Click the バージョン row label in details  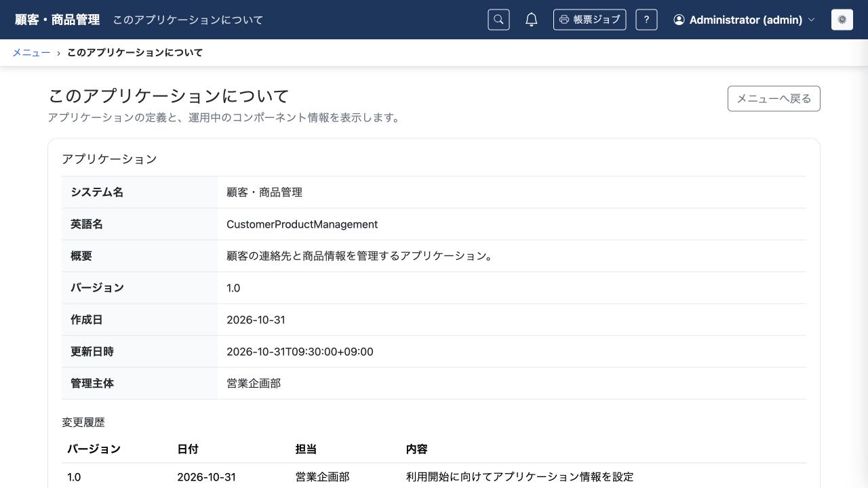click(x=97, y=287)
